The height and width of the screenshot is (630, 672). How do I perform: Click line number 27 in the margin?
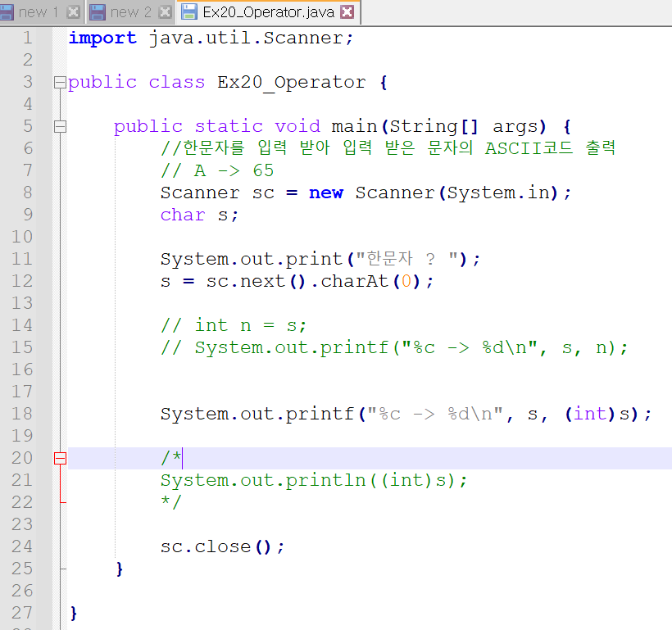point(22,613)
